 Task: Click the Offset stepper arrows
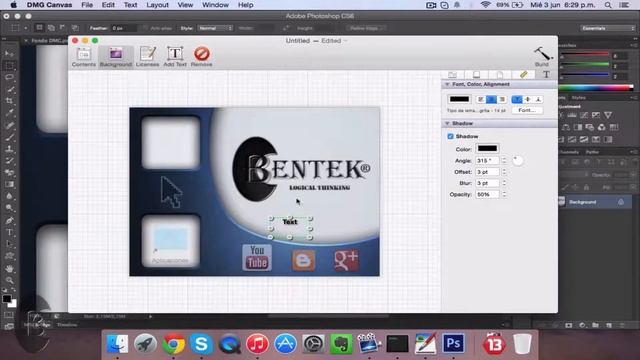click(504, 172)
